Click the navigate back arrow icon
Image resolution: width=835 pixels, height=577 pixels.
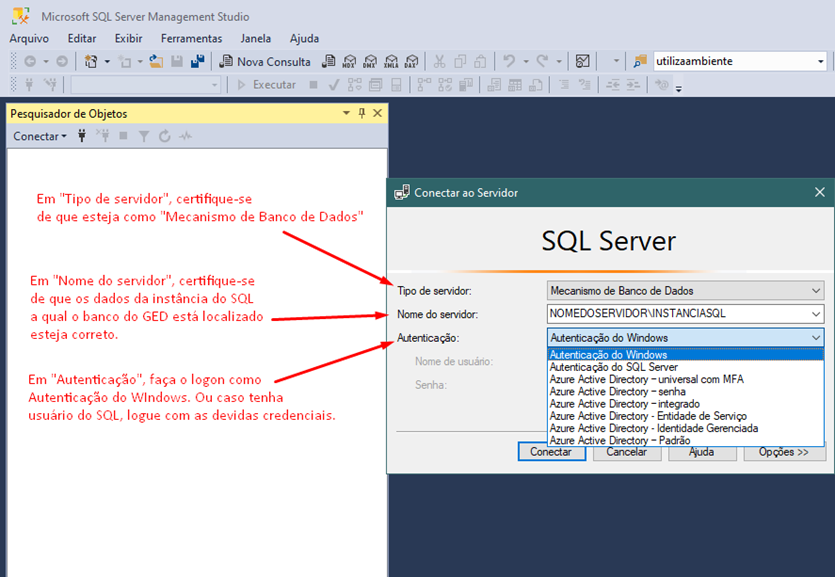pyautogui.click(x=30, y=62)
